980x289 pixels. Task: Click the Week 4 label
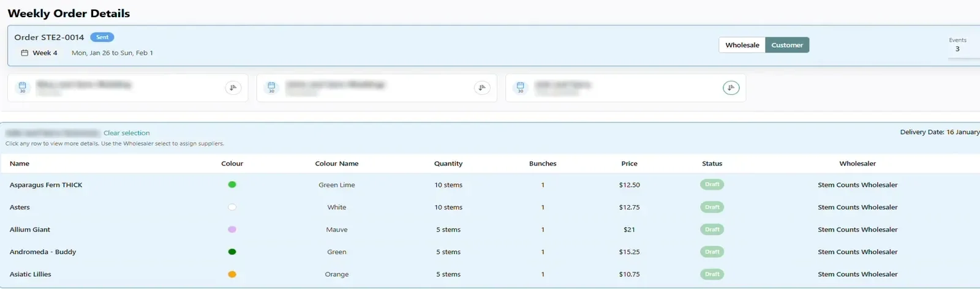coord(45,53)
